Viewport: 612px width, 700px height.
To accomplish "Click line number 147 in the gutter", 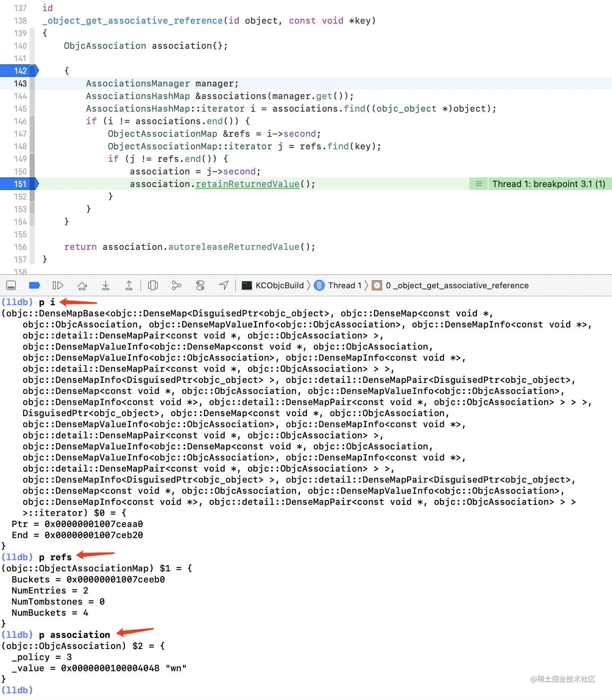I will coord(20,134).
